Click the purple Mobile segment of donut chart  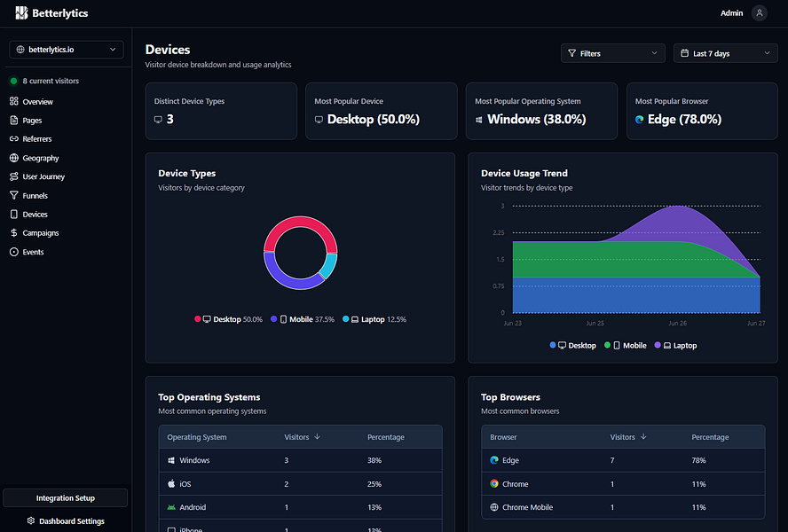coord(283,278)
